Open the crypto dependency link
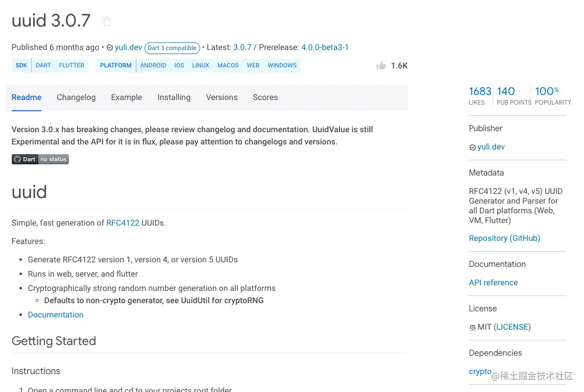The image size is (584, 392). click(x=480, y=372)
